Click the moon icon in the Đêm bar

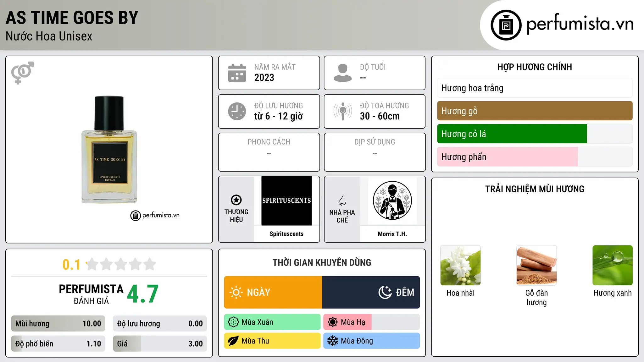coord(385,292)
